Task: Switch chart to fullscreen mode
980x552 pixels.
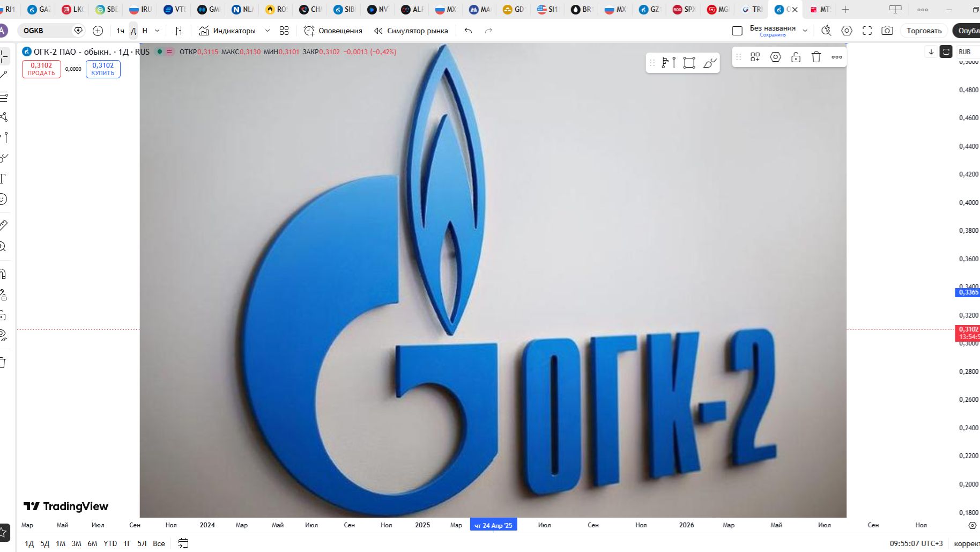Action: (x=867, y=31)
